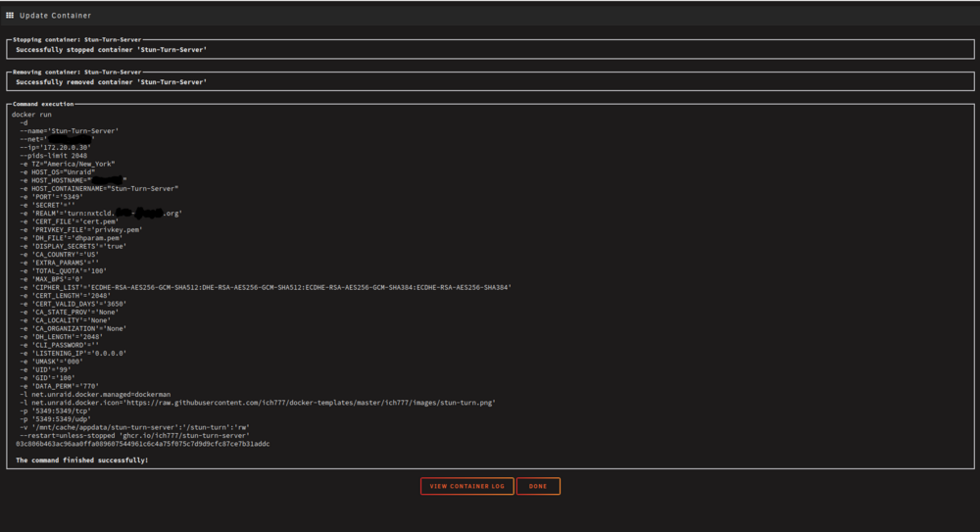Click the grid icon beside Update Container
This screenshot has width=980, height=532.
tap(10, 15)
